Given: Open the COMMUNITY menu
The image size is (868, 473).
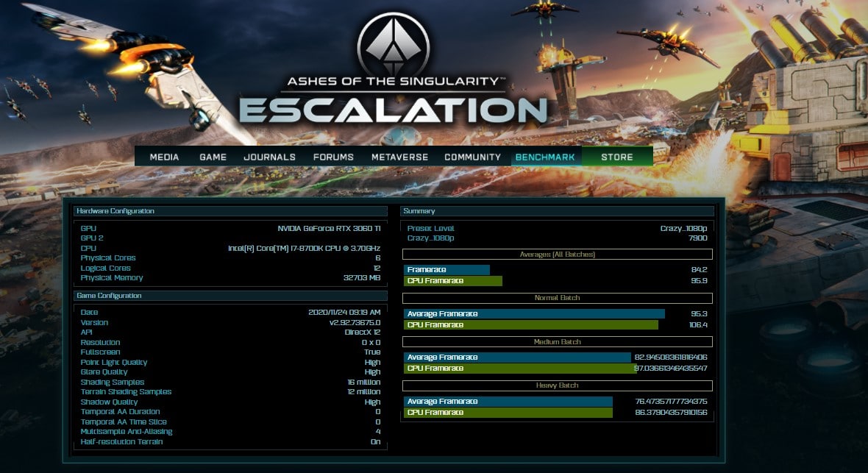Looking at the screenshot, I should point(472,157).
